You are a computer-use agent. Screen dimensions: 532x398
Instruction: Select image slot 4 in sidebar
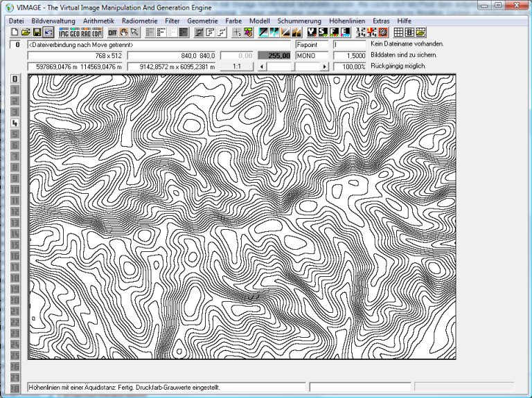15,123
